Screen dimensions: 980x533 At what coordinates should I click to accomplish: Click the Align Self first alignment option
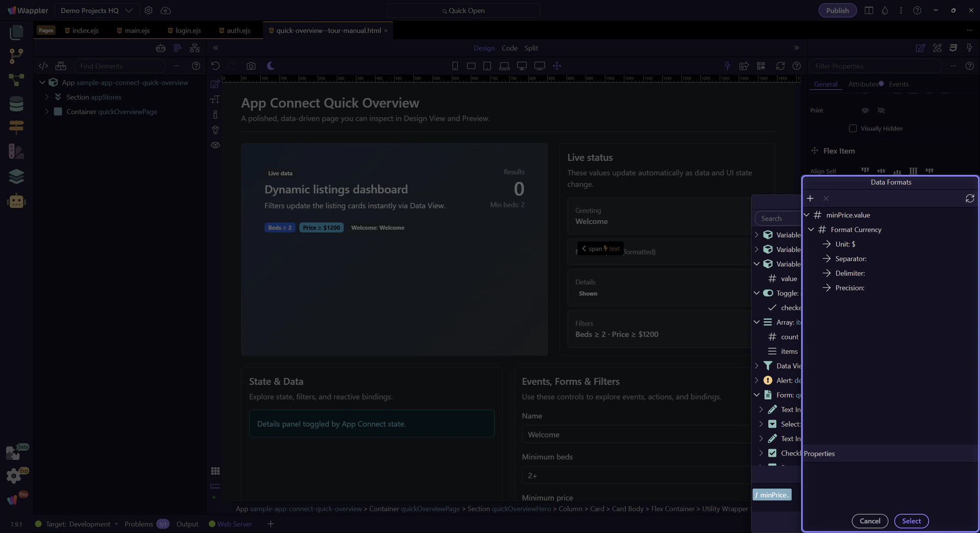[x=865, y=171]
